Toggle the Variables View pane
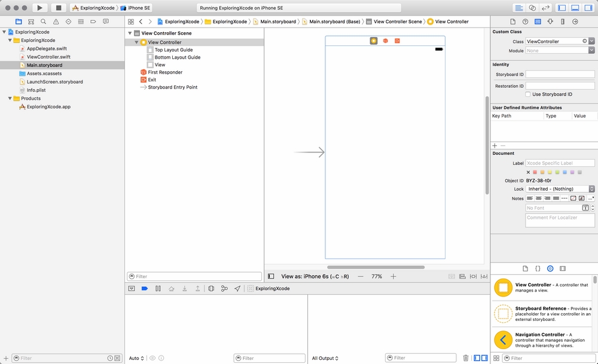Image resolution: width=598 pixels, height=364 pixels. (x=477, y=358)
